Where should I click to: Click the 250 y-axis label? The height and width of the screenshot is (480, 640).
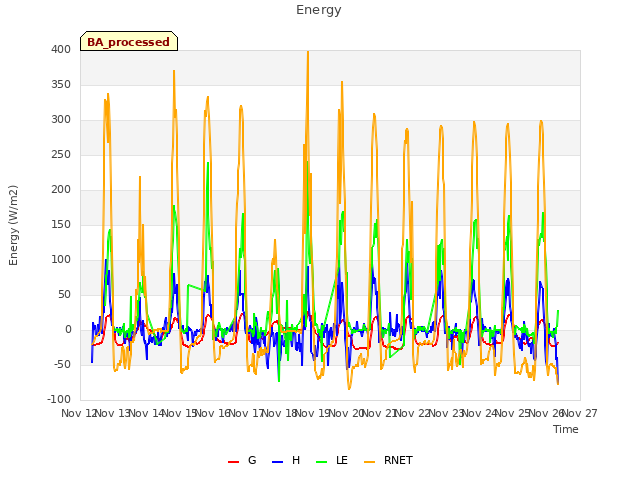click(61, 155)
